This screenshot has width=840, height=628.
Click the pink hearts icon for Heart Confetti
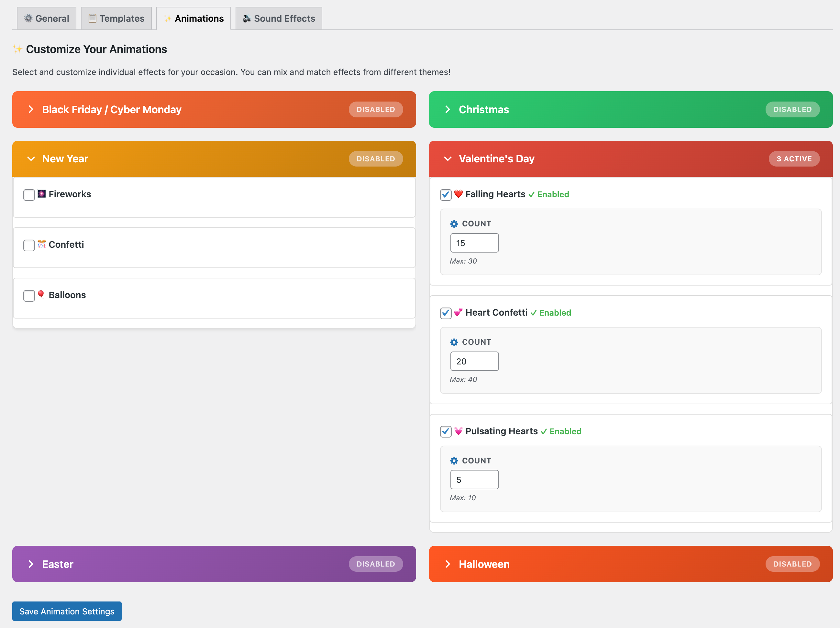pyautogui.click(x=459, y=313)
